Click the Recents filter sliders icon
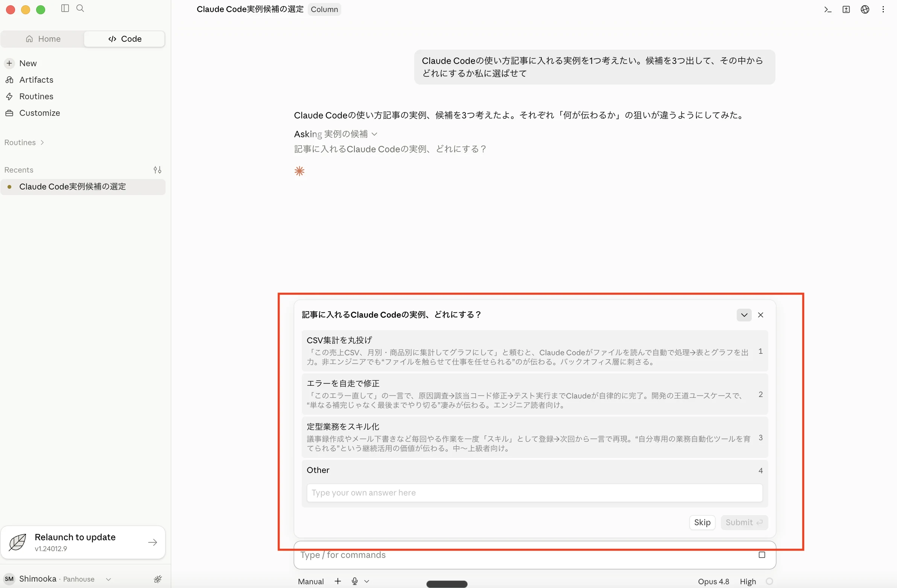 [x=158, y=170]
